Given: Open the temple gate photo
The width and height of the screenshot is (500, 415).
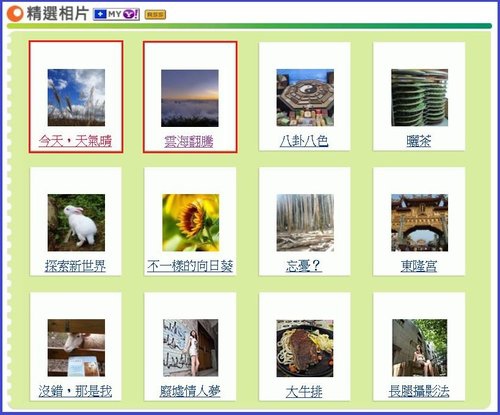Looking at the screenshot, I should [420, 223].
